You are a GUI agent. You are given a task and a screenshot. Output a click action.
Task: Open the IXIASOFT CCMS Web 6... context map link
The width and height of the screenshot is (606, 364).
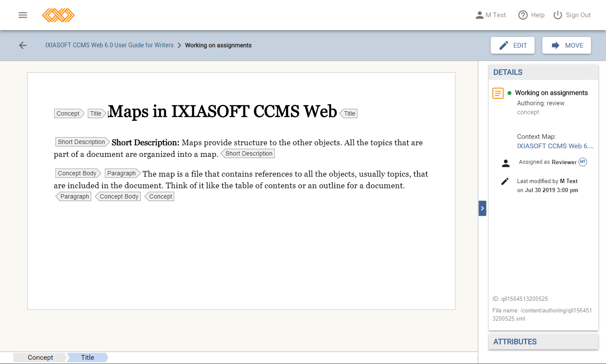tap(555, 146)
